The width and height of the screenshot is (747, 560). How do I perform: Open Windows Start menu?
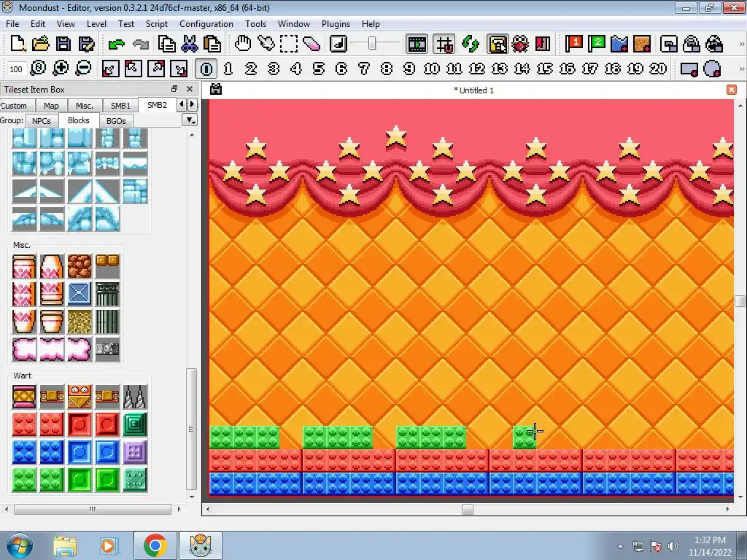18,545
